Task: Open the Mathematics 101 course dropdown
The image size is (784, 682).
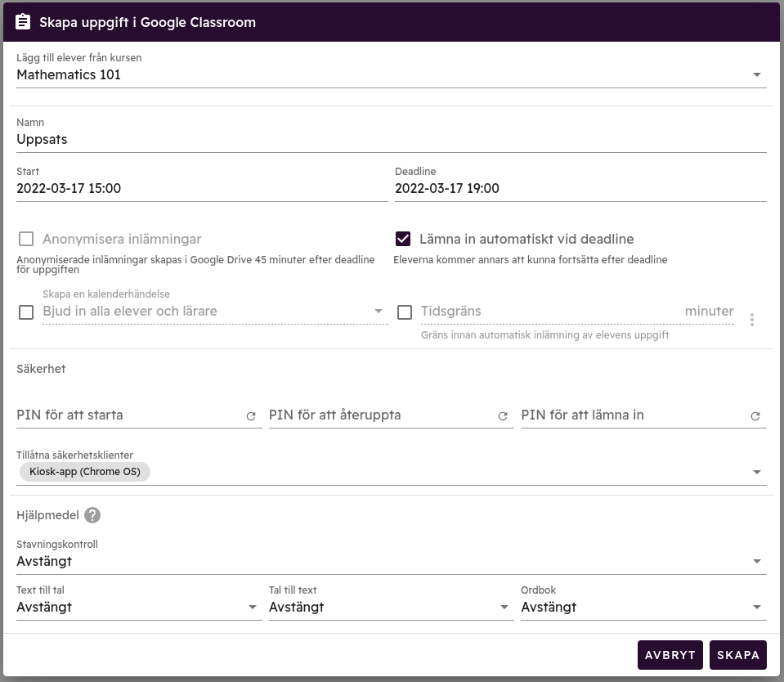Action: (392, 74)
